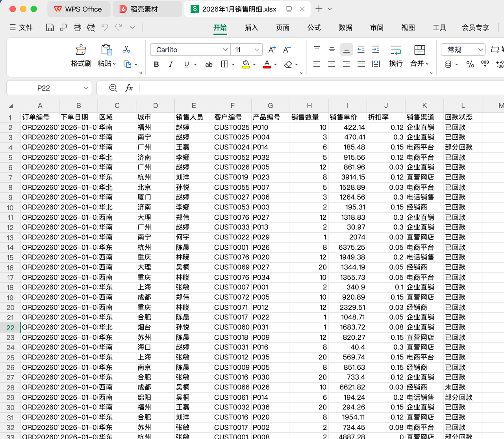Select all cells via corner triangle

click(11, 106)
